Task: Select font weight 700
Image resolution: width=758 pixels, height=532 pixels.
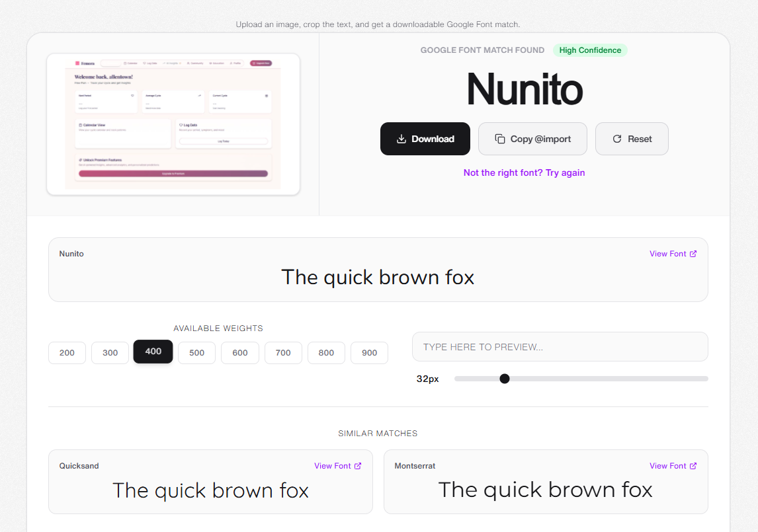Action: coord(283,353)
